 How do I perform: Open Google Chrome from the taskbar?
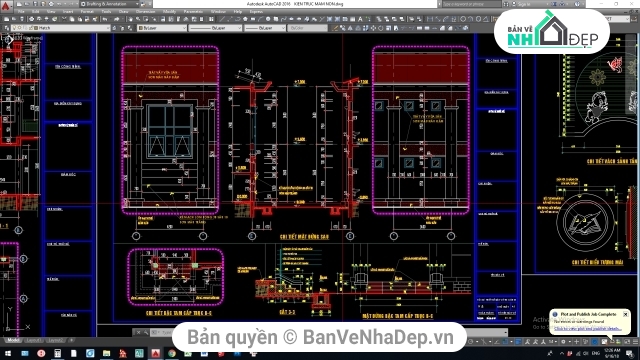pos(172,353)
